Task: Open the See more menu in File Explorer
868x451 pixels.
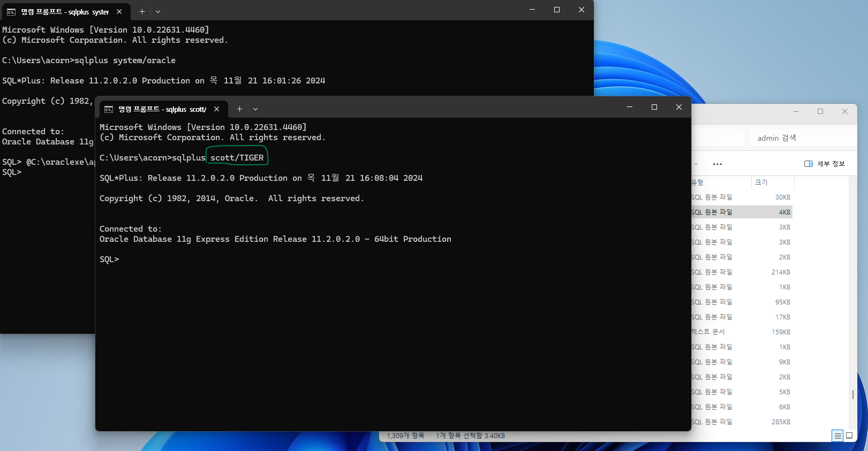Action: pos(718,164)
